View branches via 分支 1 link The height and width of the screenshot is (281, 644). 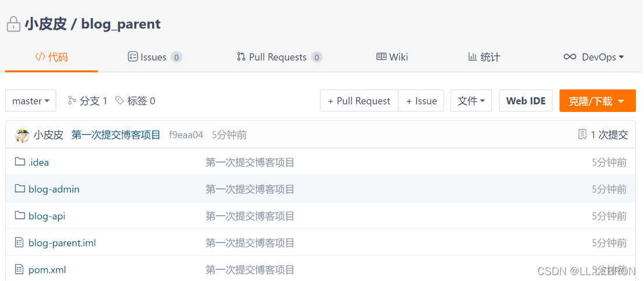click(87, 101)
